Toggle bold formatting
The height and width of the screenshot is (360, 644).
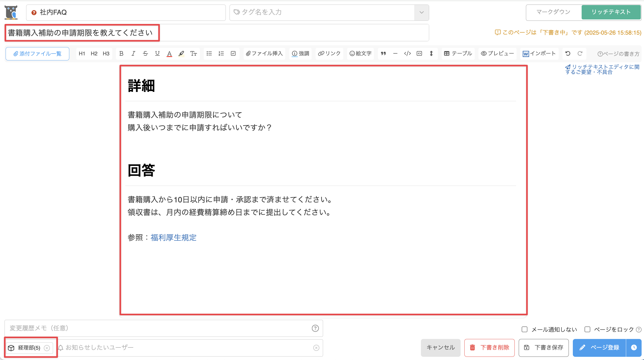click(x=122, y=54)
